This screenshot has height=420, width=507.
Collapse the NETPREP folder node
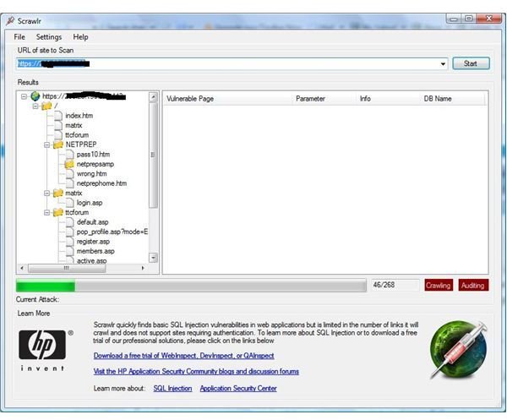(46, 145)
